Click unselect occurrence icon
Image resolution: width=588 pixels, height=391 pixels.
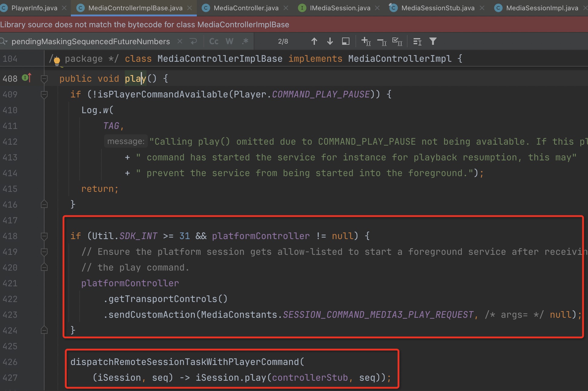(x=382, y=41)
